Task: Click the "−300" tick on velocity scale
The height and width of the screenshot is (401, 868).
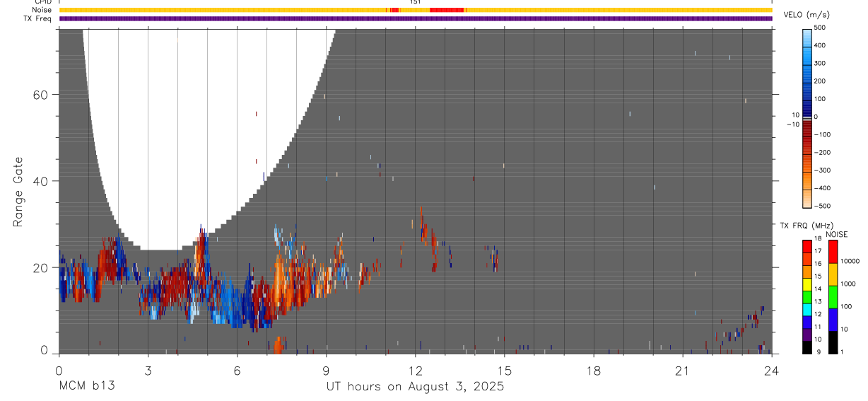Action: (x=821, y=170)
